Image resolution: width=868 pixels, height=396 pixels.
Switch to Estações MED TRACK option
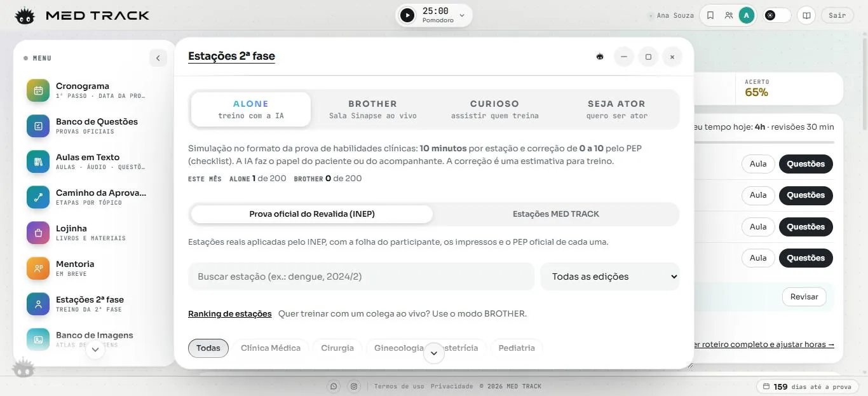[556, 214]
